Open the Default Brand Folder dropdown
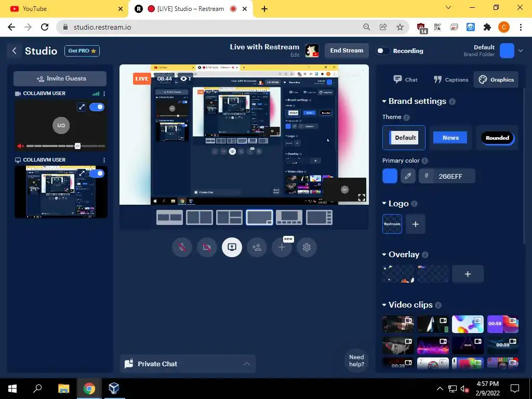Image resolution: width=532 pixels, height=399 pixels. pyautogui.click(x=521, y=51)
